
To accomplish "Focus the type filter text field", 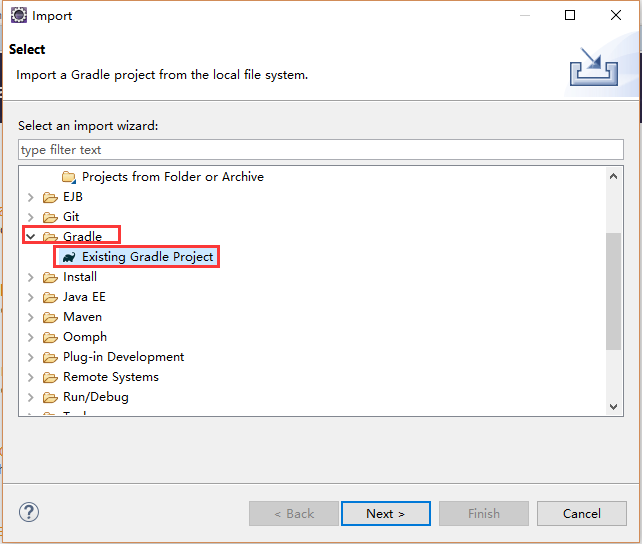I will click(x=320, y=150).
